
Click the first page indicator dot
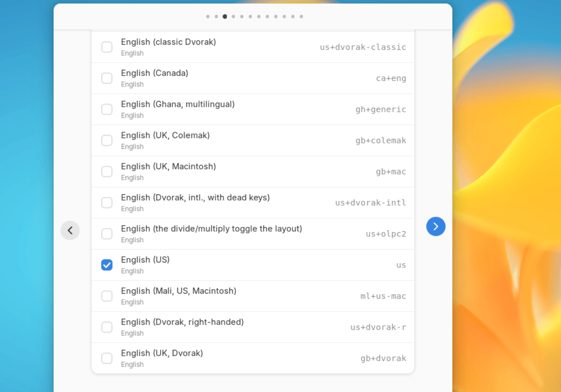click(x=208, y=16)
